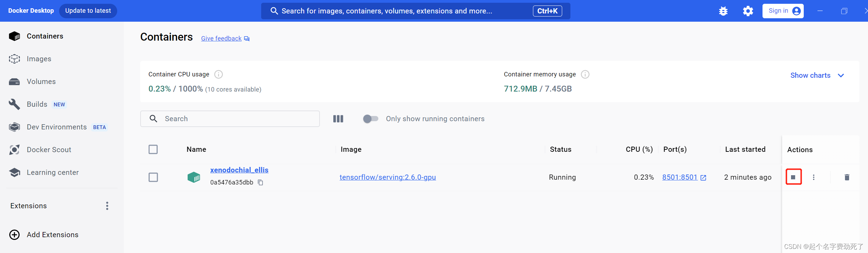Click the Sign in button
This screenshot has height=253, width=868.
tap(783, 11)
